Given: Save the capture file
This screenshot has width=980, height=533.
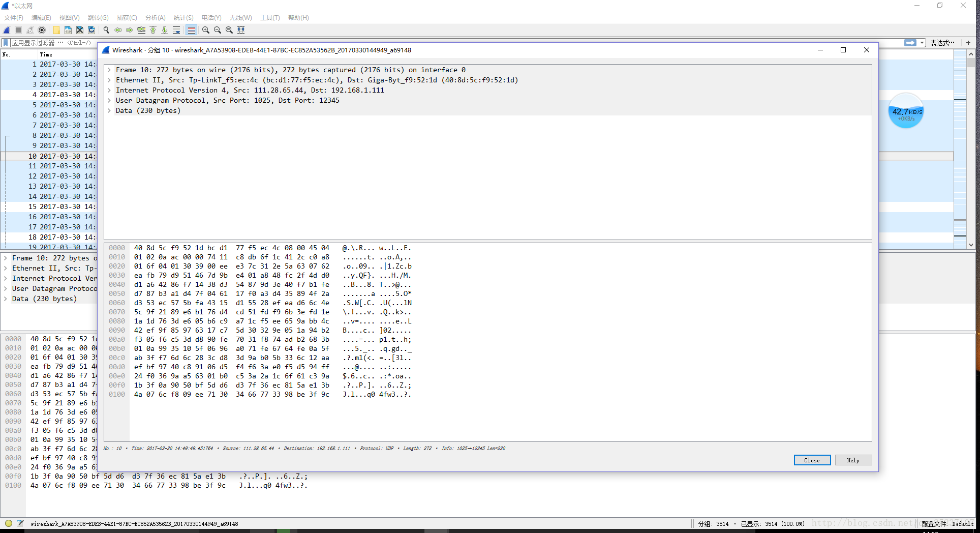Looking at the screenshot, I should coord(68,30).
